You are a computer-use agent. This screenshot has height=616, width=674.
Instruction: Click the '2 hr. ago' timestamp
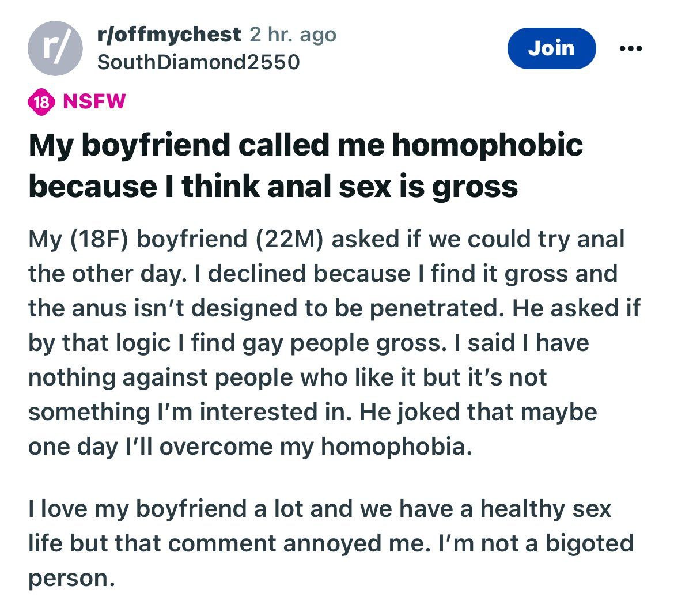(293, 35)
